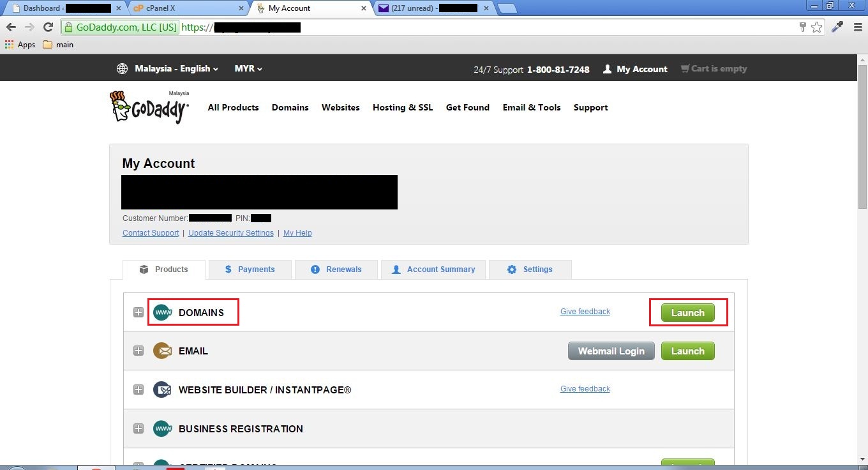Expand the DOMAINS product section

point(138,312)
